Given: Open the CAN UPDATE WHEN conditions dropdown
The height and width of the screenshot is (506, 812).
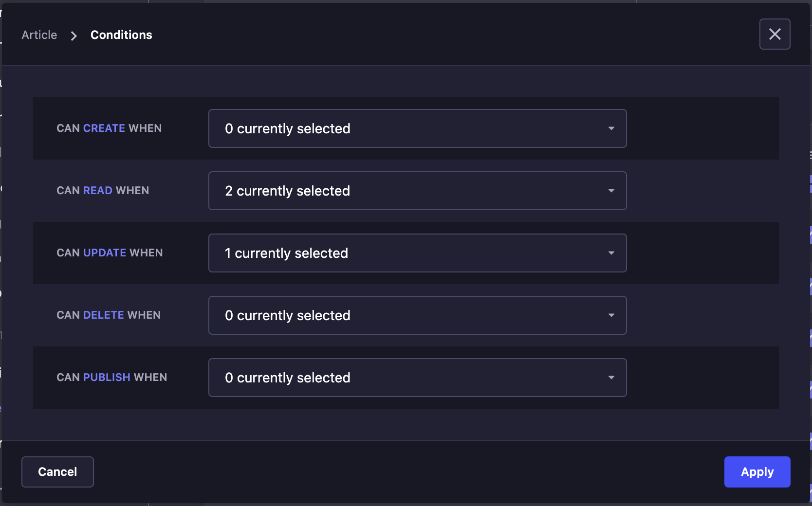Looking at the screenshot, I should 417,253.
